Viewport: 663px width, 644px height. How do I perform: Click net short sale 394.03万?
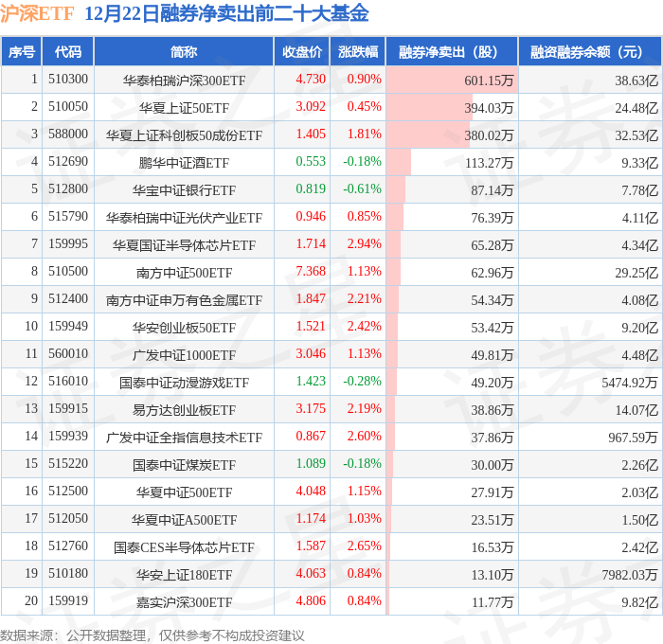(x=489, y=108)
